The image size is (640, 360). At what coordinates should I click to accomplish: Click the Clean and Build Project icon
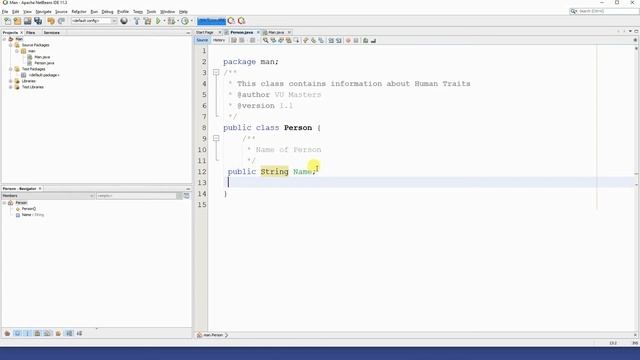pos(147,21)
